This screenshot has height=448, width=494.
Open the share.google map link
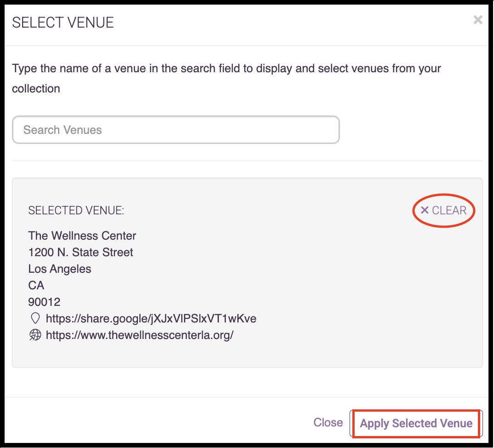pyautogui.click(x=151, y=318)
